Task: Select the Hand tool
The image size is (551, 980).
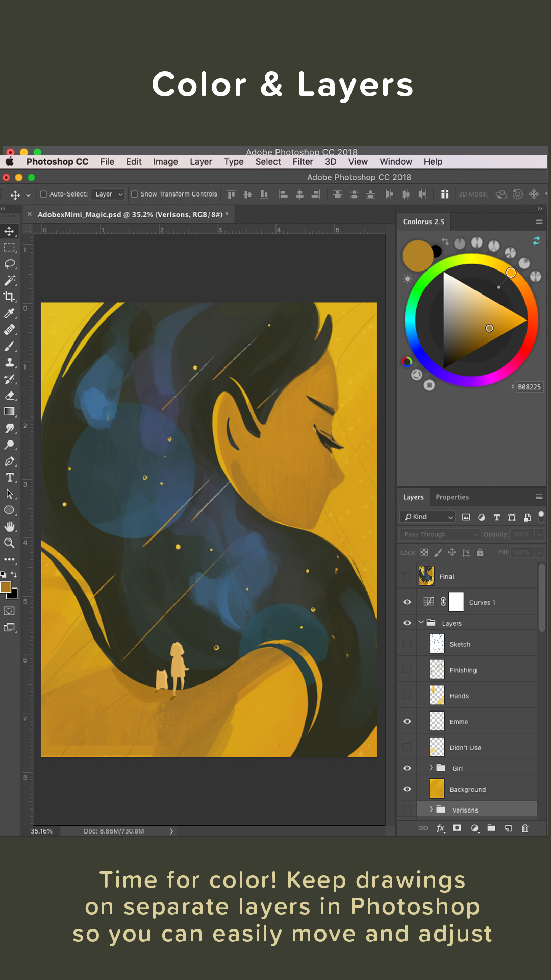Action: 9,526
